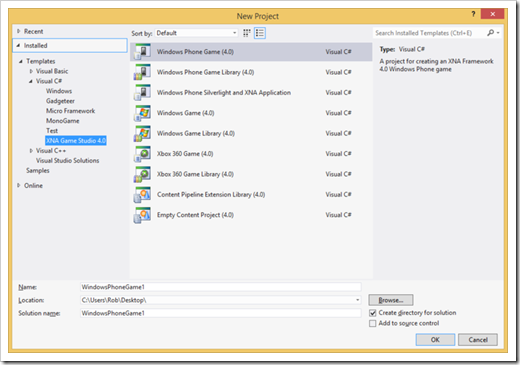Screen dimensions: 520x365
Task: Click the Windows Phone Game (4.0) template icon
Action: tap(142, 52)
